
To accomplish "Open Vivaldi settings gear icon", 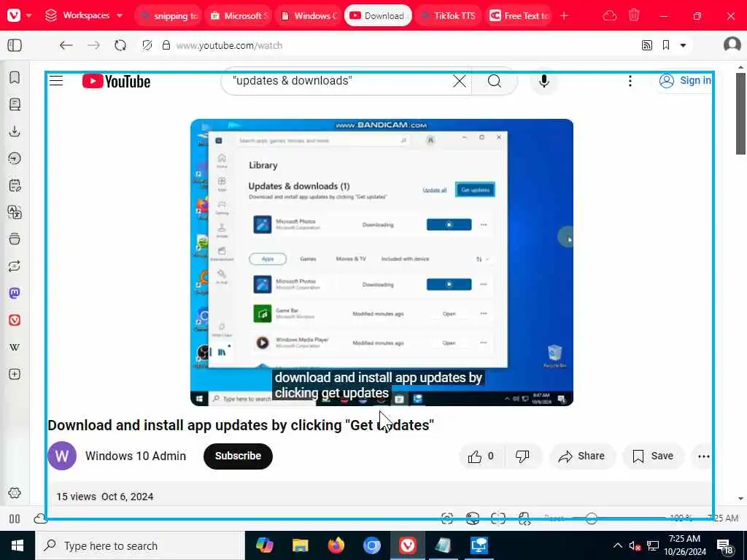I will click(15, 494).
